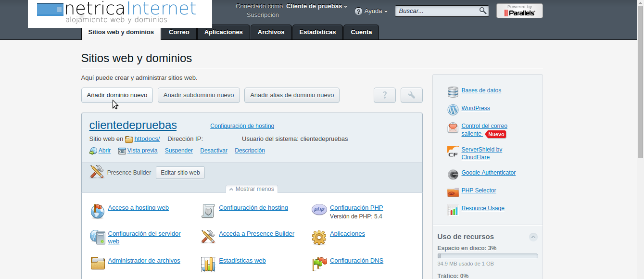Collapse the Uso de recursos panel

point(533,237)
